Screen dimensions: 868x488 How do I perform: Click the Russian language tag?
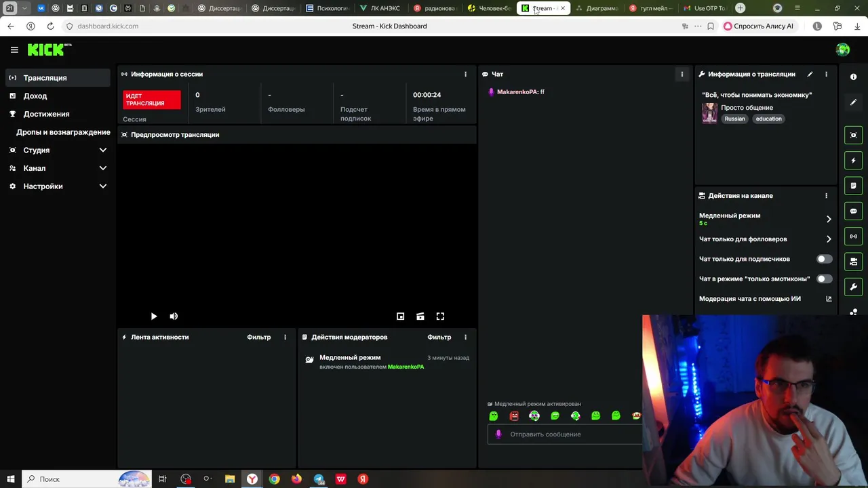734,119
